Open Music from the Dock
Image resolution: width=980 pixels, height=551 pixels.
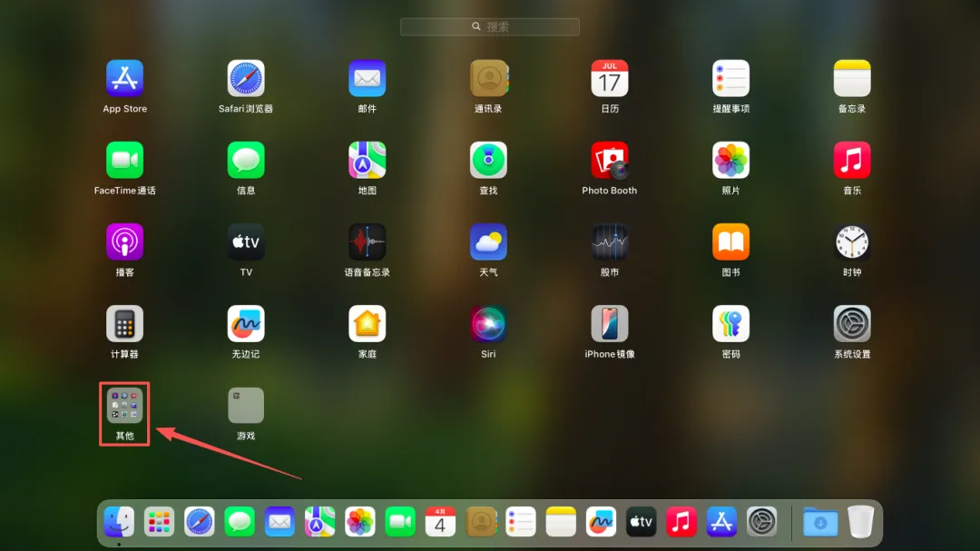click(x=681, y=522)
